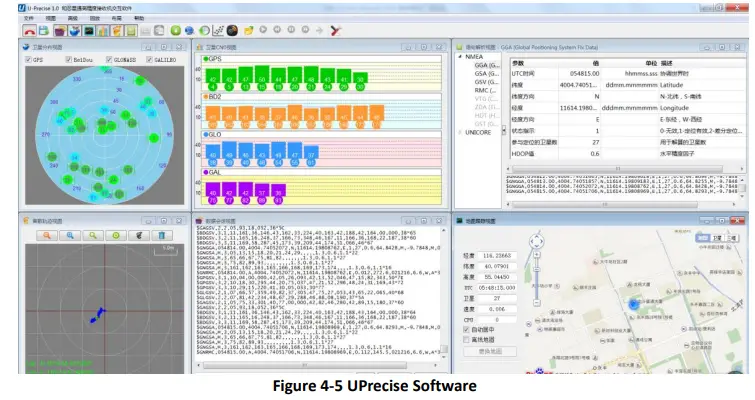Collapse the NMEA tree node
Viewport: 755px width, 400px height.
click(x=460, y=57)
